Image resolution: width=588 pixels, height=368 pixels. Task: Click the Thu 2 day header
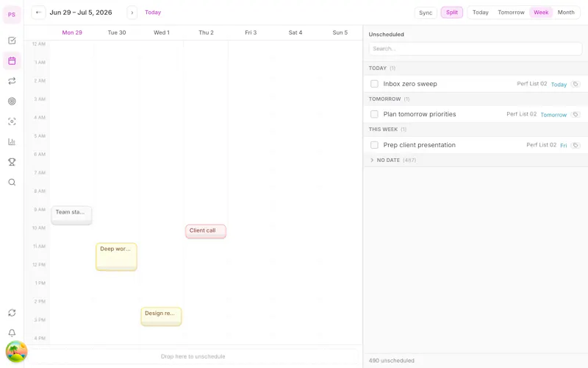[206, 32]
